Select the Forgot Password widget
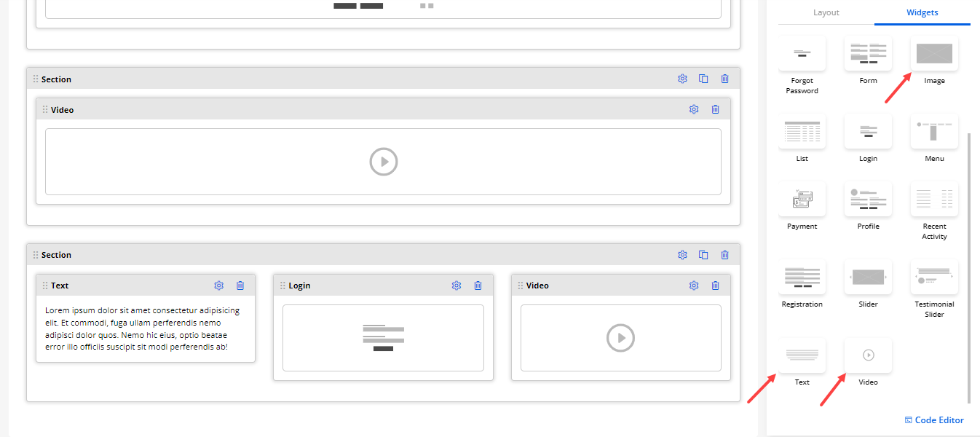The image size is (980, 437). [x=802, y=54]
